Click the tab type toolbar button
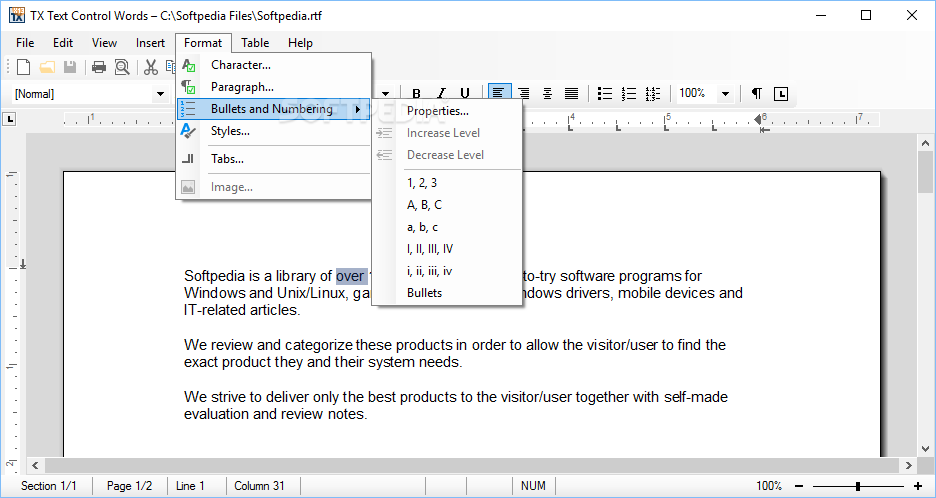The image size is (936, 498). (x=781, y=94)
